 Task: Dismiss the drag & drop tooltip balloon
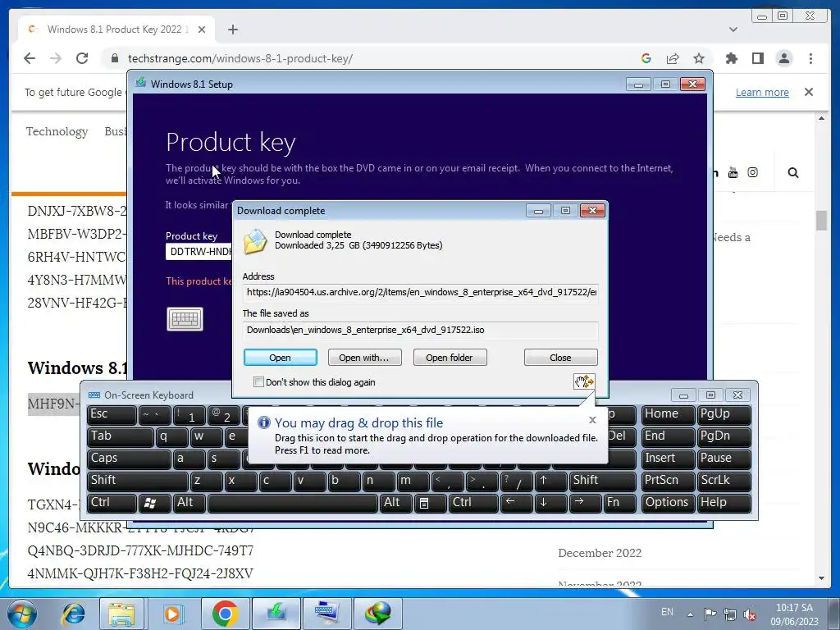(x=592, y=420)
